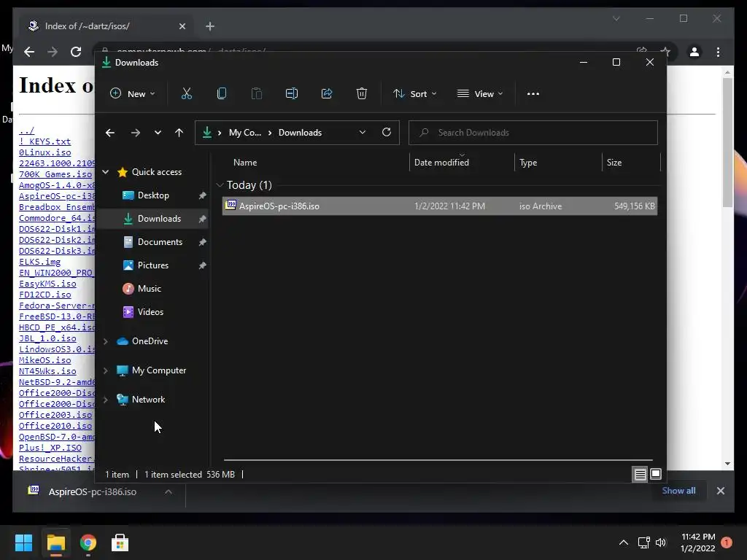Screen dimensions: 747x560
Task: Select Music in navigation pane
Action: 149,289
